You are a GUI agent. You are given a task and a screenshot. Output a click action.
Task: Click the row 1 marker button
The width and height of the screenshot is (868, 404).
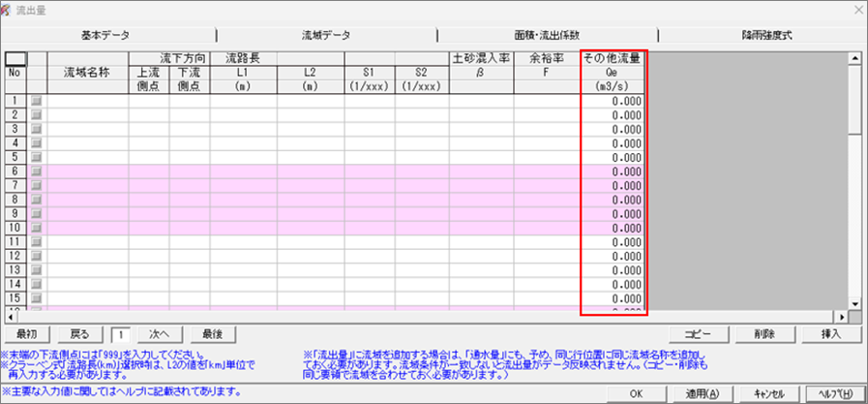pyautogui.click(x=37, y=100)
